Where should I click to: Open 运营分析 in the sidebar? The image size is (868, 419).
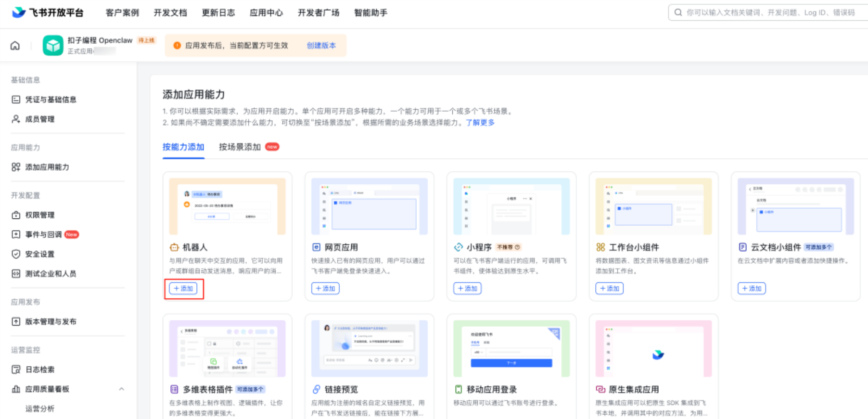click(x=40, y=408)
